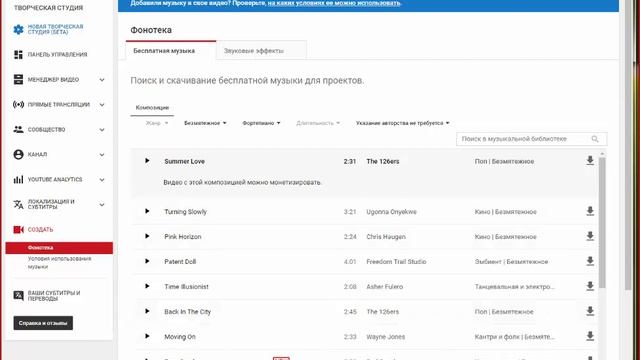Play the Back In The City track
640x360 pixels.
click(x=147, y=311)
